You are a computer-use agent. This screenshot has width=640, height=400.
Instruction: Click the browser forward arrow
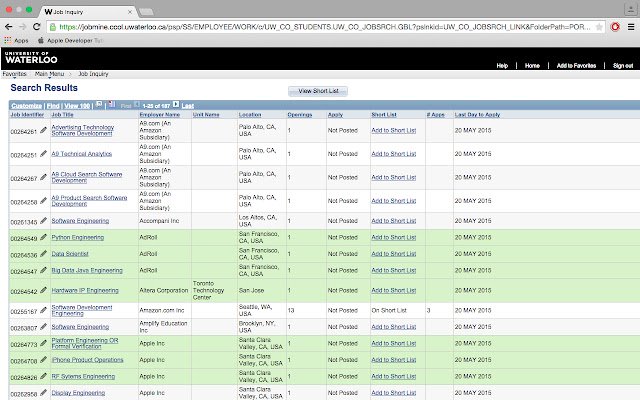click(22, 27)
